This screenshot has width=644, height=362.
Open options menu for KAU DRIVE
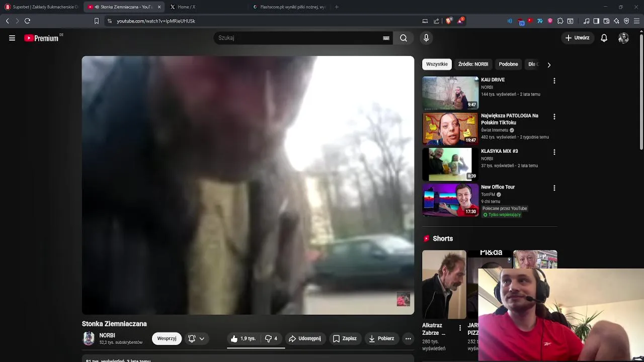[x=554, y=81]
